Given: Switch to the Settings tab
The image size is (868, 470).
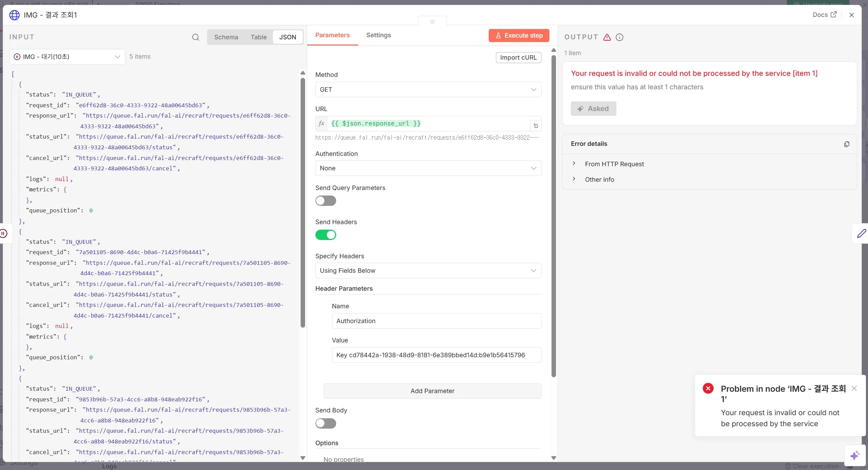Looking at the screenshot, I should (378, 35).
